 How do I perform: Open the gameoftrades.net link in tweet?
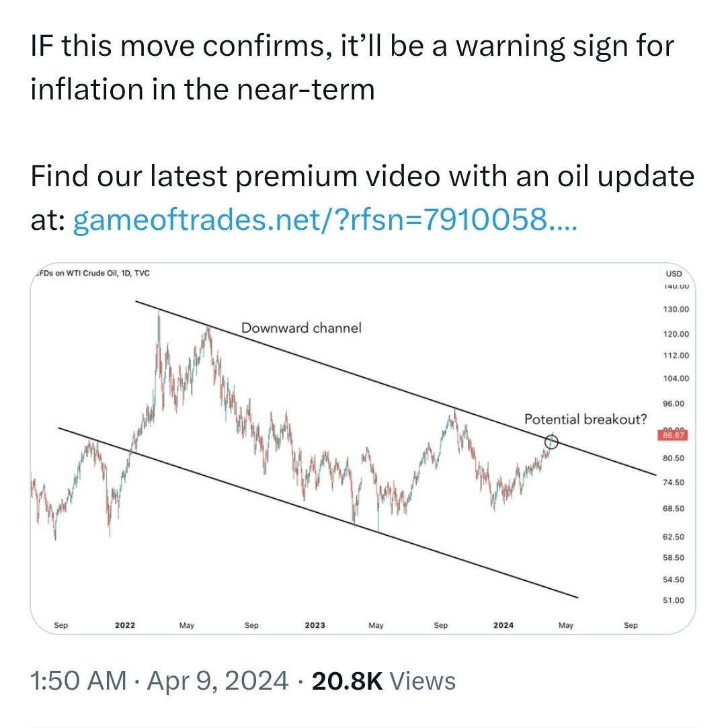click(x=325, y=220)
